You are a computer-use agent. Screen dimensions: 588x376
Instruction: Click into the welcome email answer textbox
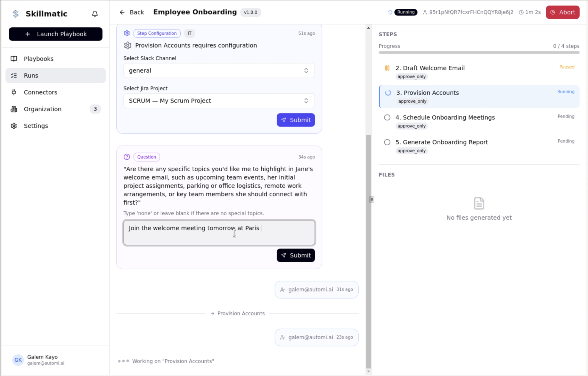[x=219, y=233]
